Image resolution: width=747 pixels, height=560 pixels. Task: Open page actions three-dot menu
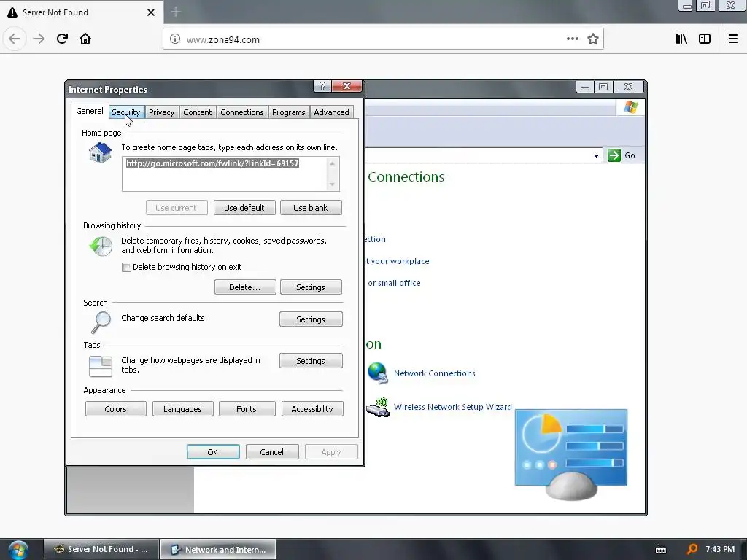pyautogui.click(x=572, y=39)
